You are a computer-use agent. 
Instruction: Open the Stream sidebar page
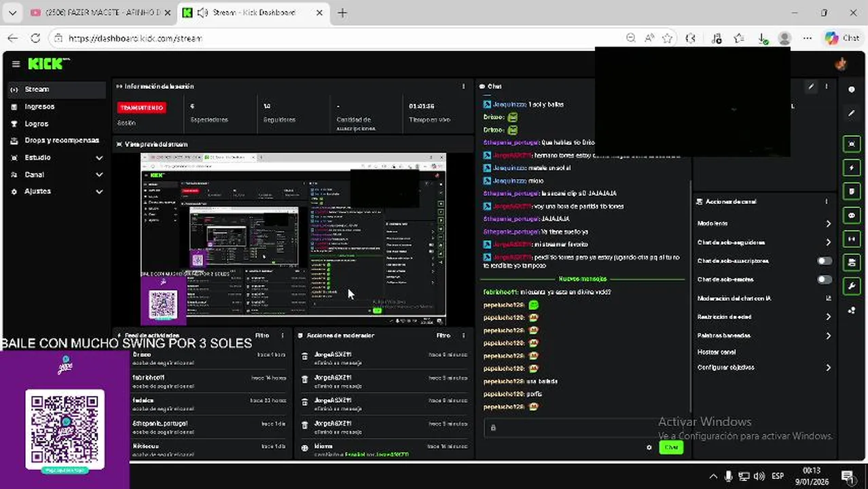[57, 89]
